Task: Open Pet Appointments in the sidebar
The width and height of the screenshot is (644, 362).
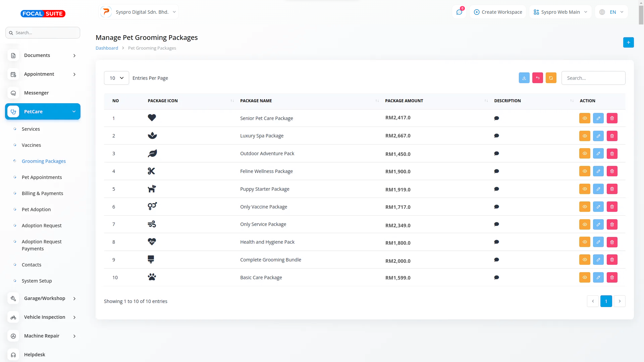Action: click(x=42, y=177)
